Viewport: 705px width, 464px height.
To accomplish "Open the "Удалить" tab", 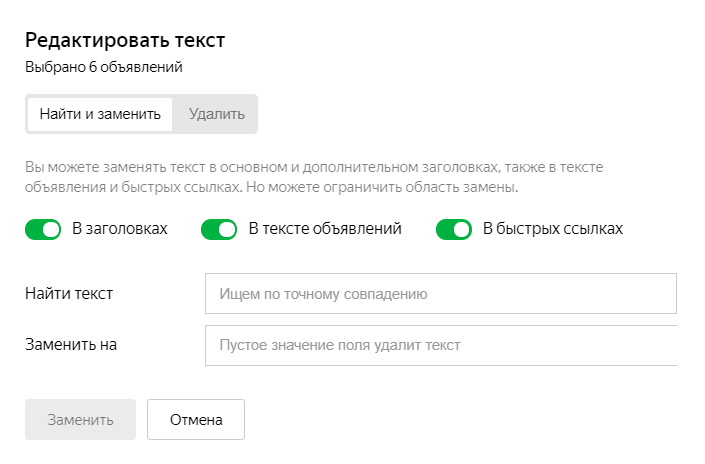I will coord(216,114).
